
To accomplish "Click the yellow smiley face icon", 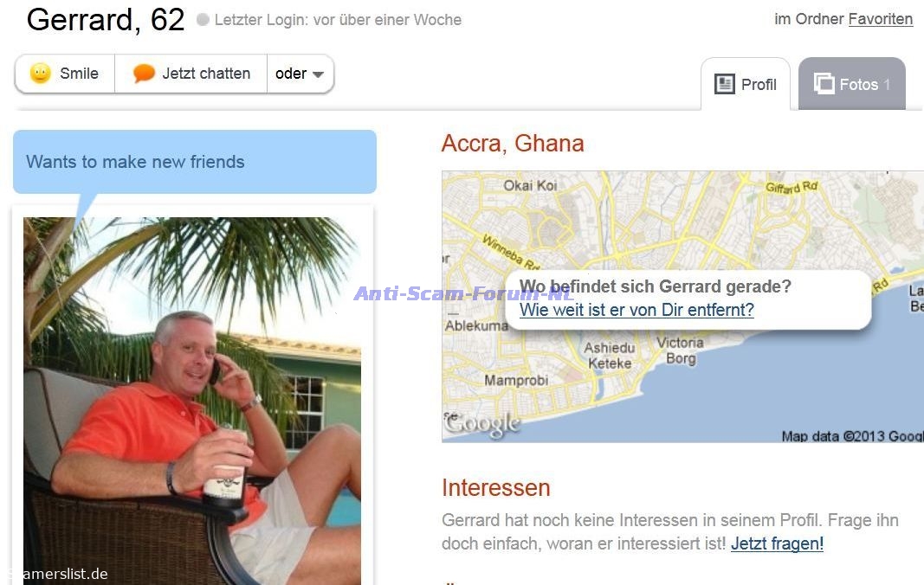I will [x=41, y=73].
